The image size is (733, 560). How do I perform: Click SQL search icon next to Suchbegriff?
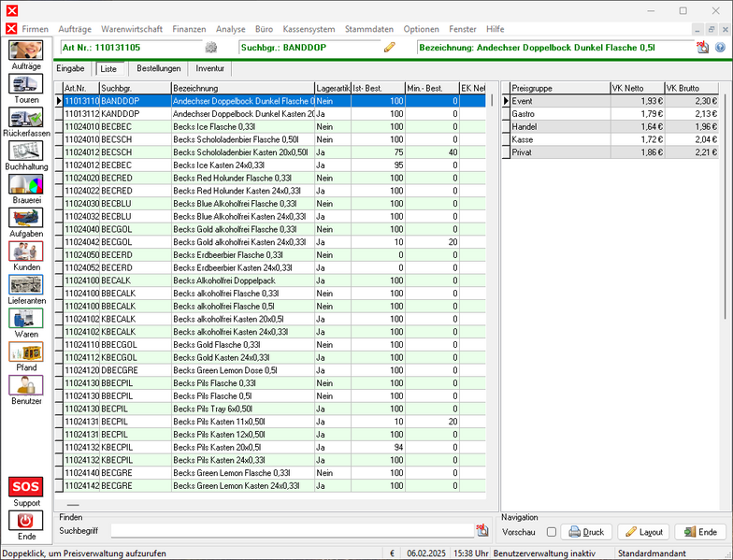point(482,531)
